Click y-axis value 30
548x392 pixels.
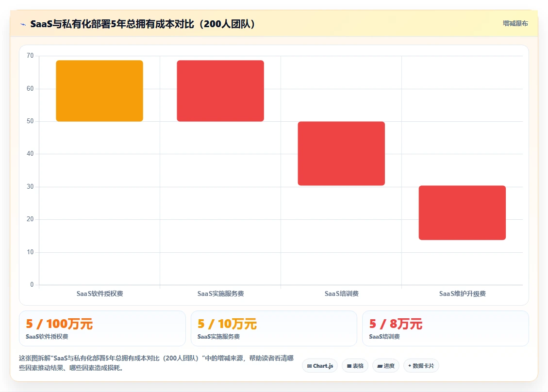point(30,187)
